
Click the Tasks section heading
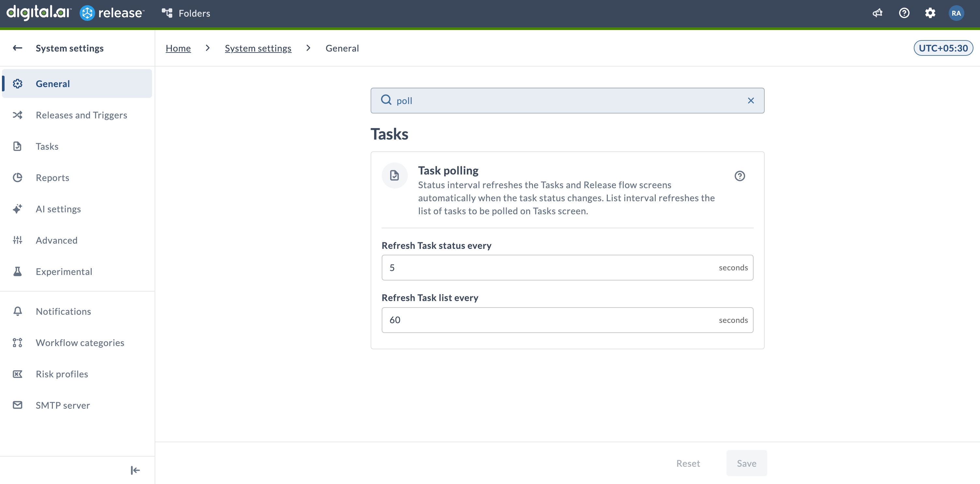pos(389,134)
